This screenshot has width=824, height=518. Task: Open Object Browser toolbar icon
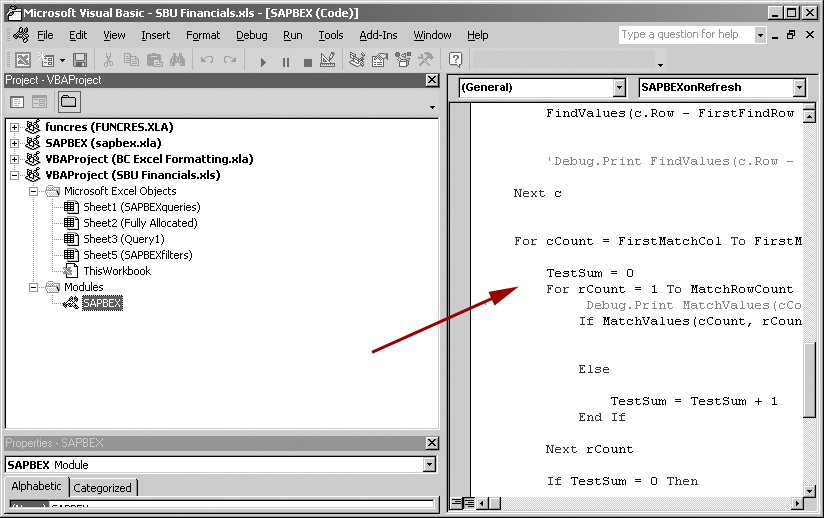click(403, 60)
